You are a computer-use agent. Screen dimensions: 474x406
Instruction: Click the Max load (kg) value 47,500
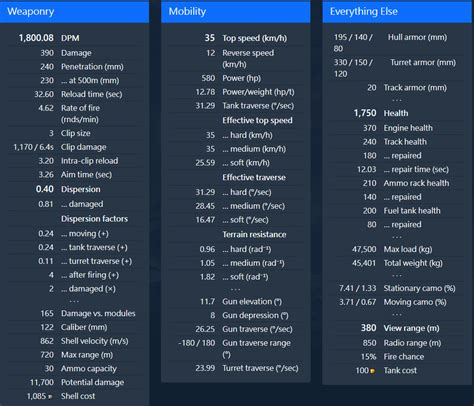(x=364, y=249)
